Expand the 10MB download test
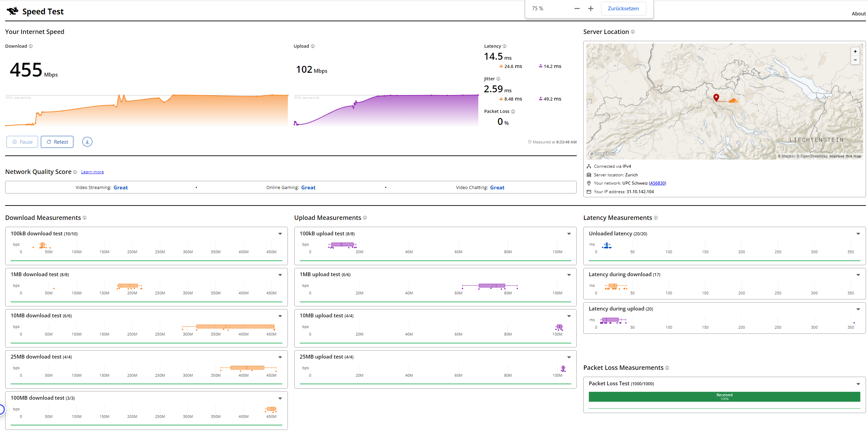This screenshot has height=434, width=868. pyautogui.click(x=280, y=316)
